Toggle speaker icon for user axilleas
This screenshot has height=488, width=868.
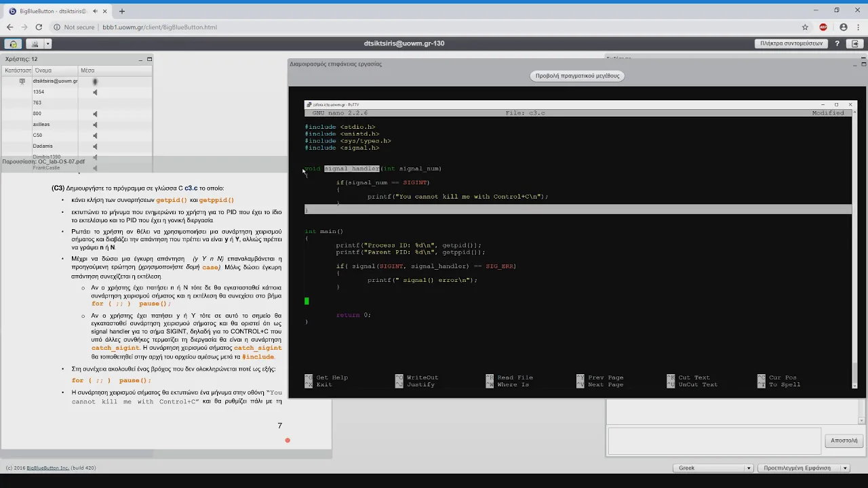tap(95, 125)
